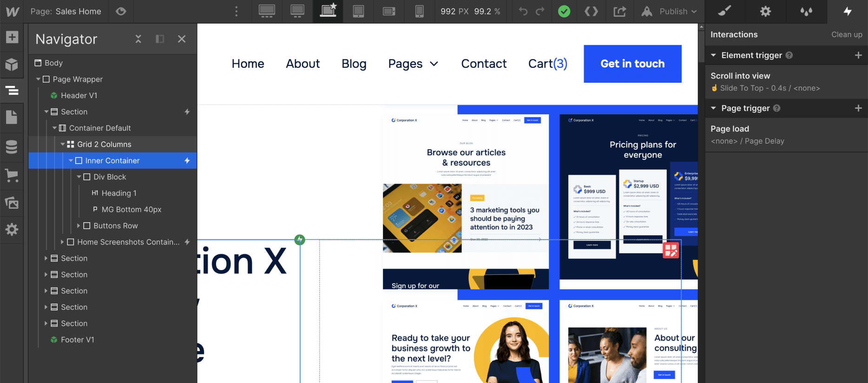Switch to Interactions lightning tab

(848, 11)
